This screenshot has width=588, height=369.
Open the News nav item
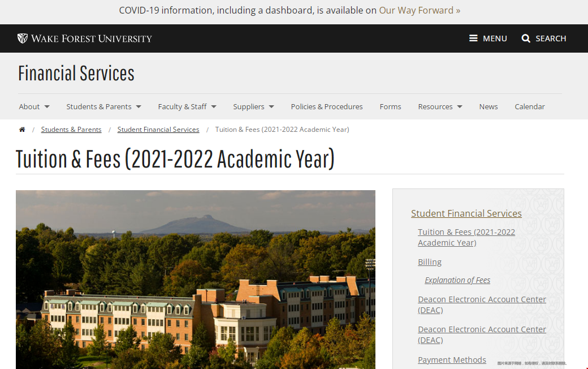(488, 106)
